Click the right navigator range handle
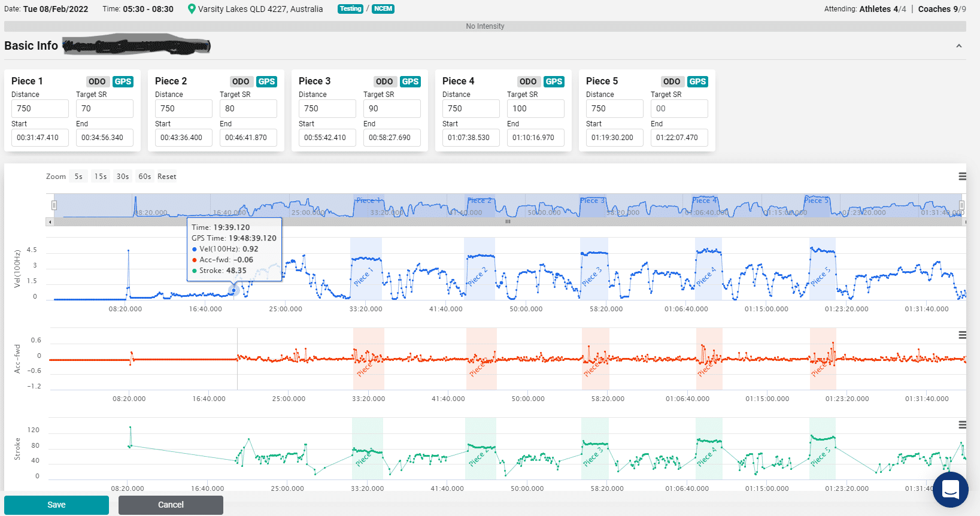Viewport: 980px width, 516px height. tap(961, 205)
